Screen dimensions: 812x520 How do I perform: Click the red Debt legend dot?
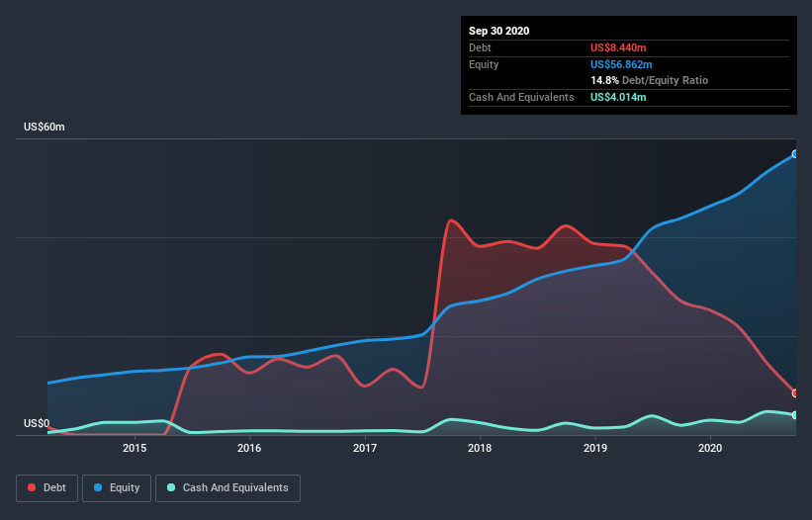[32, 487]
